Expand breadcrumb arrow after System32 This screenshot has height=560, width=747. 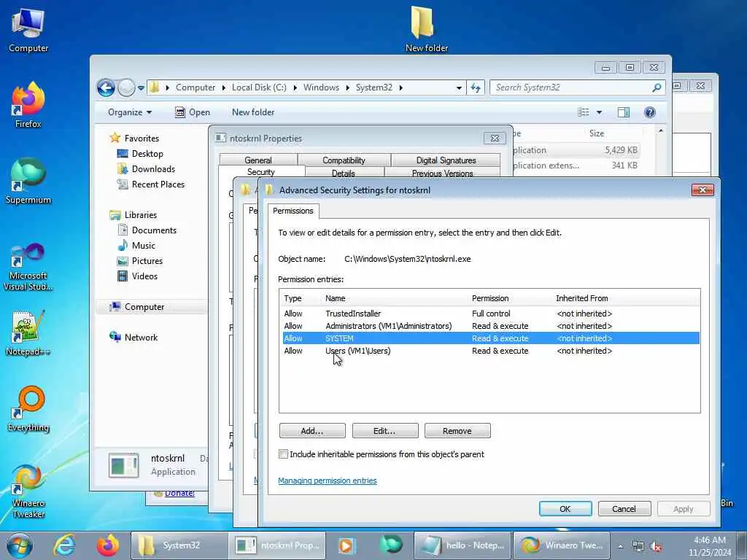400,87
